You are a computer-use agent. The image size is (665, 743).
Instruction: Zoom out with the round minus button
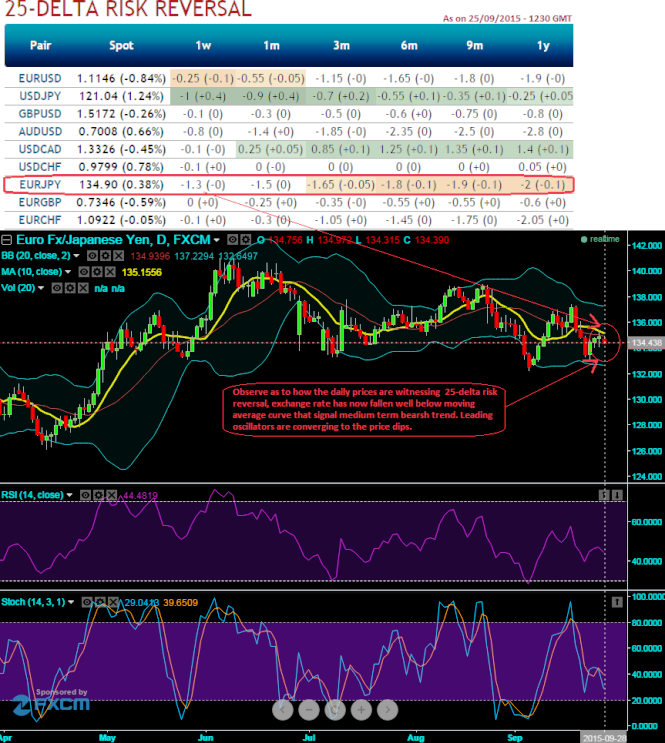309,710
